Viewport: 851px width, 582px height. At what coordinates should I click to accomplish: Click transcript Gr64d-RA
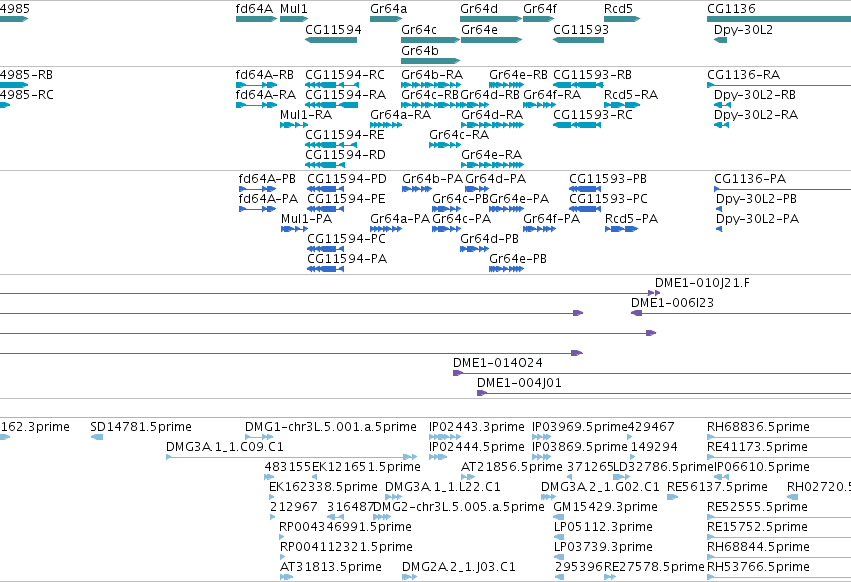tap(492, 125)
